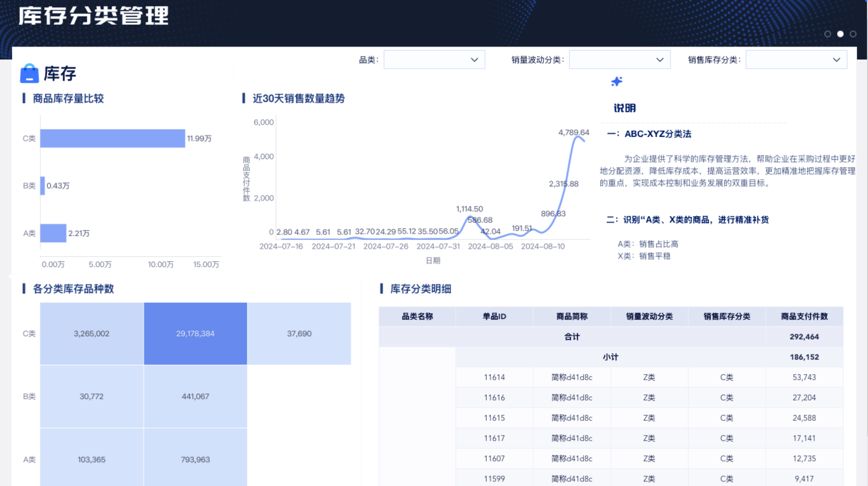Screen dimensions: 868x486
Task: Open the 销售库存分类 dropdown arrow
Action: click(836, 60)
